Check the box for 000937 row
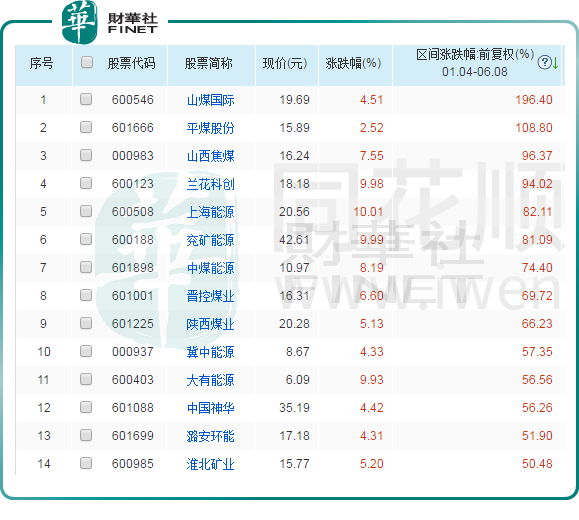This screenshot has width=579, height=520. click(86, 351)
